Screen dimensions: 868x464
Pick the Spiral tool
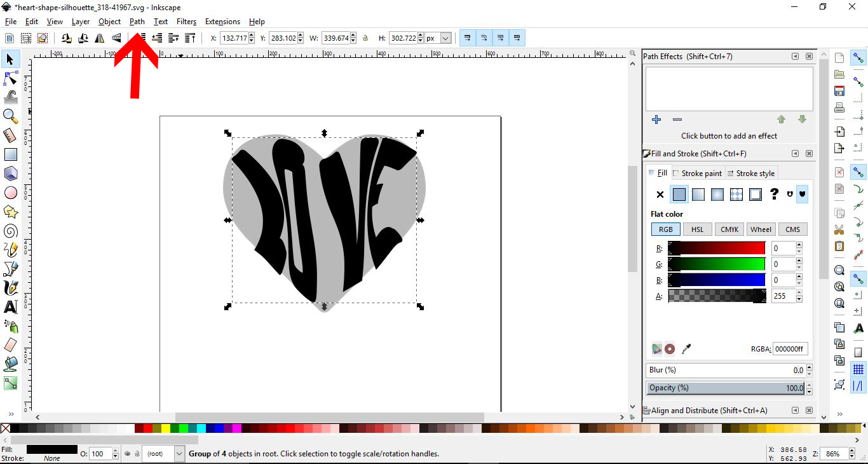point(10,231)
